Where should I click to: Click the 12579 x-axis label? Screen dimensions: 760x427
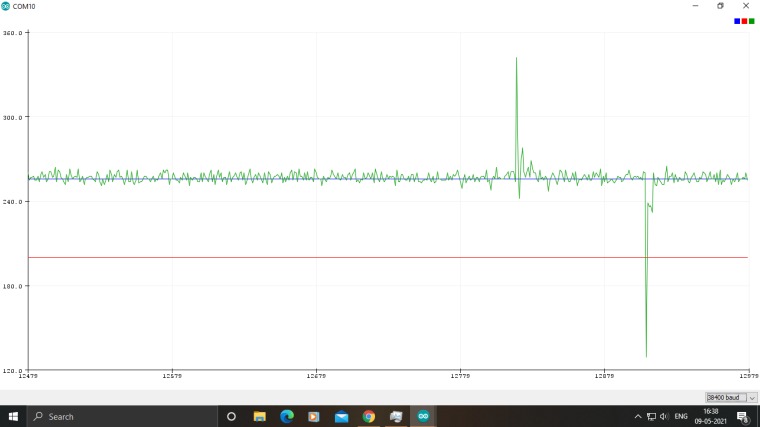click(172, 376)
